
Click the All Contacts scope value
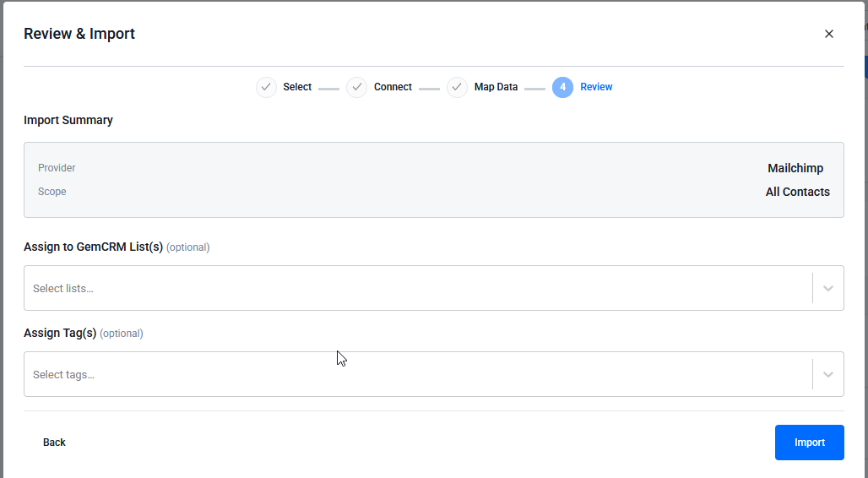pyautogui.click(x=798, y=192)
